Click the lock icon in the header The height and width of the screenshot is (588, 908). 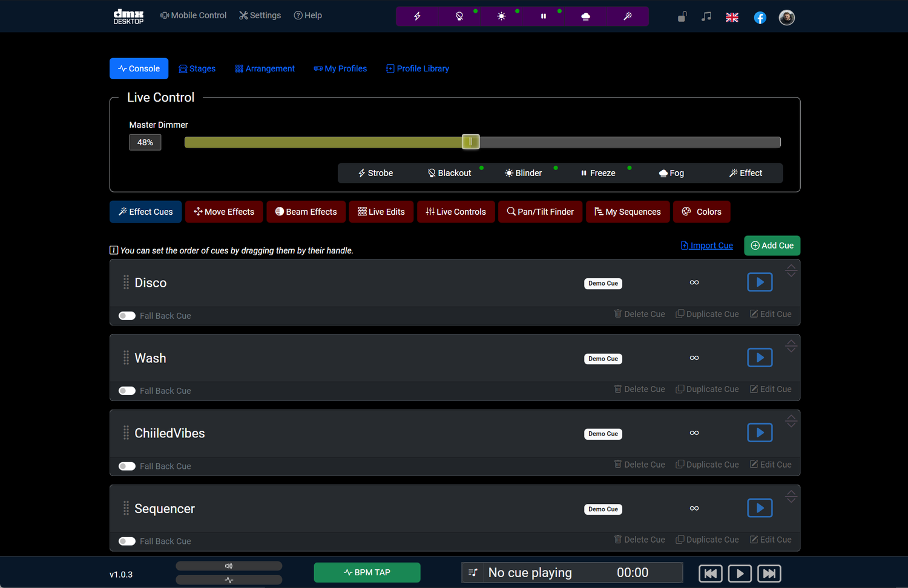point(682,17)
